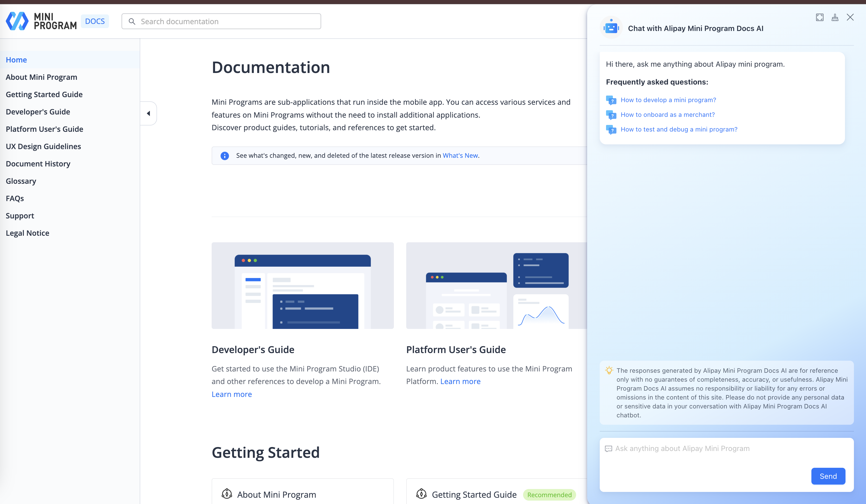Click the rocket icon beside About Mini Program
The image size is (866, 504).
pos(227,494)
